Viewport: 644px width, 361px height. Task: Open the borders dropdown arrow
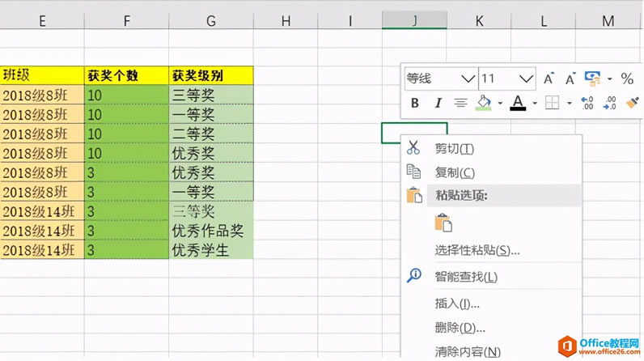(570, 103)
